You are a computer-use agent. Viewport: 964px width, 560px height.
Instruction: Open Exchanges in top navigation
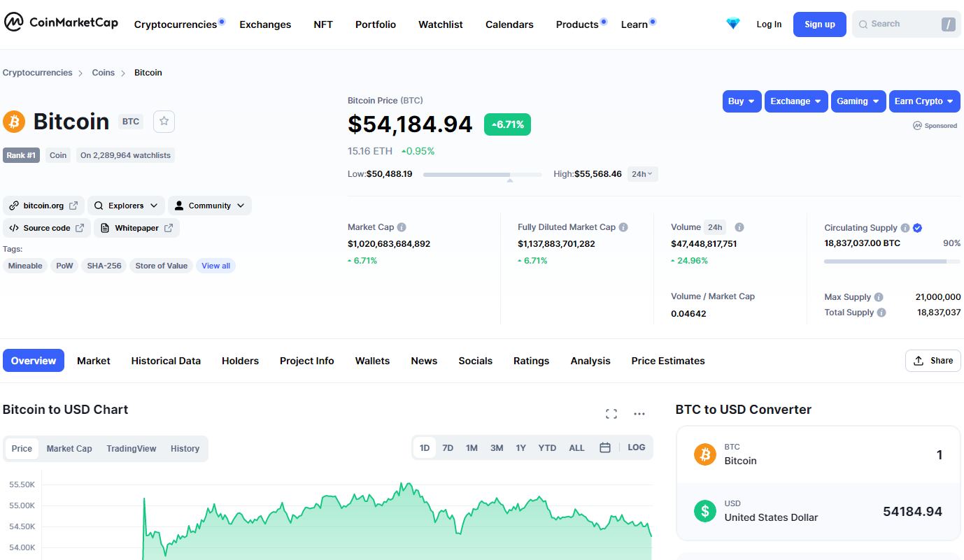(x=265, y=24)
